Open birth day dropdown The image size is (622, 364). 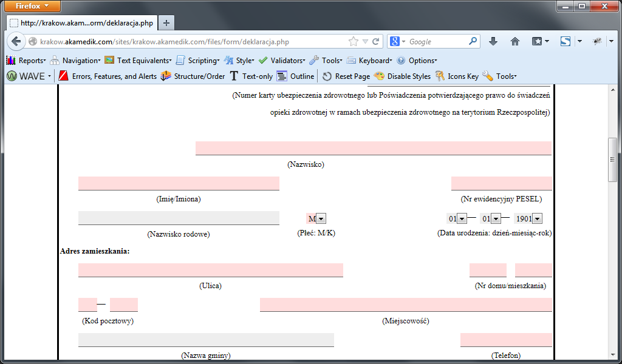[x=457, y=218]
